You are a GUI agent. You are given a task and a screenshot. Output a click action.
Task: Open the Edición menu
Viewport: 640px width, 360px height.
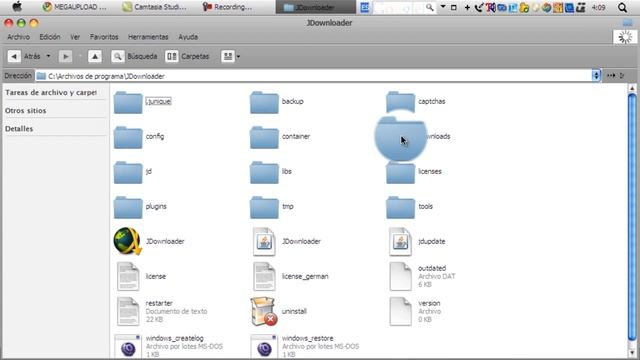(50, 37)
